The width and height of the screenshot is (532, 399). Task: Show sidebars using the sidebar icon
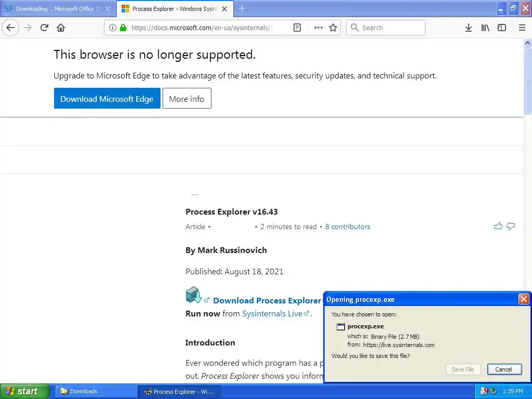[502, 28]
